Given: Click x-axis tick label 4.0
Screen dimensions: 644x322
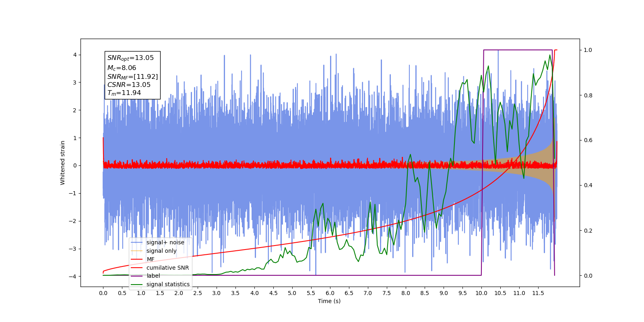Looking at the screenshot, I should (x=254, y=293).
